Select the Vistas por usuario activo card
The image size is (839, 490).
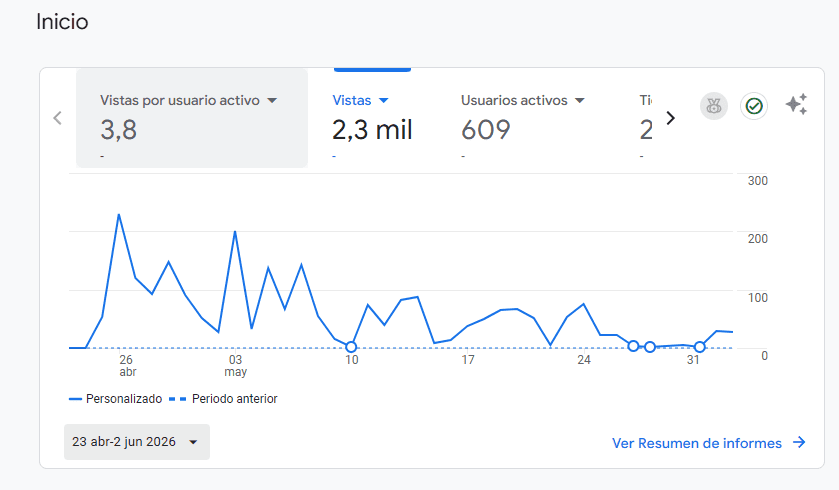click(192, 118)
